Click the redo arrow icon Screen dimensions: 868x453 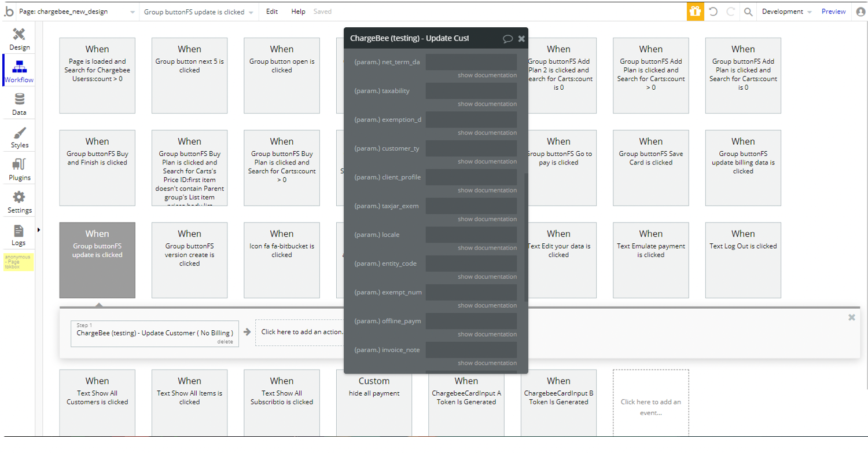tap(730, 12)
